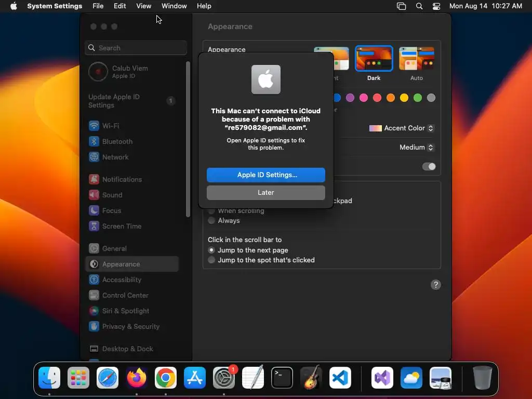532x399 pixels.
Task: Launch Google Chrome from the Dock
Action: pos(166,378)
